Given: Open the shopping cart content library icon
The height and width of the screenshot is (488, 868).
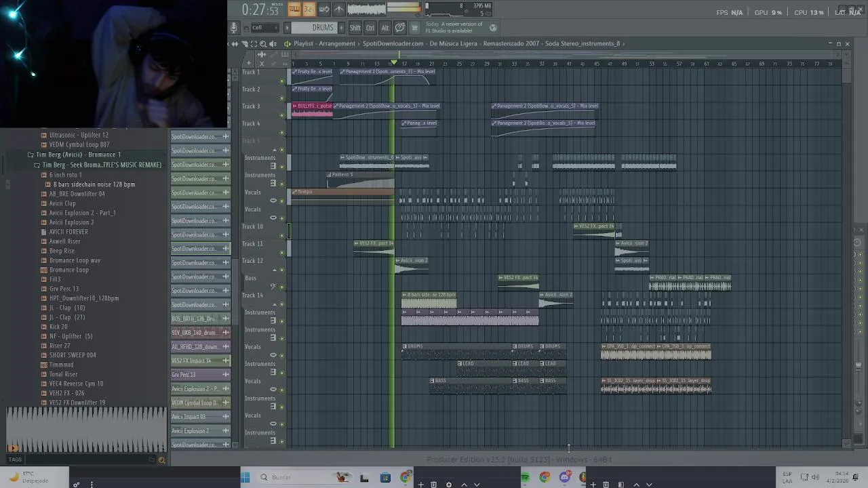Looking at the screenshot, I should coord(414,28).
